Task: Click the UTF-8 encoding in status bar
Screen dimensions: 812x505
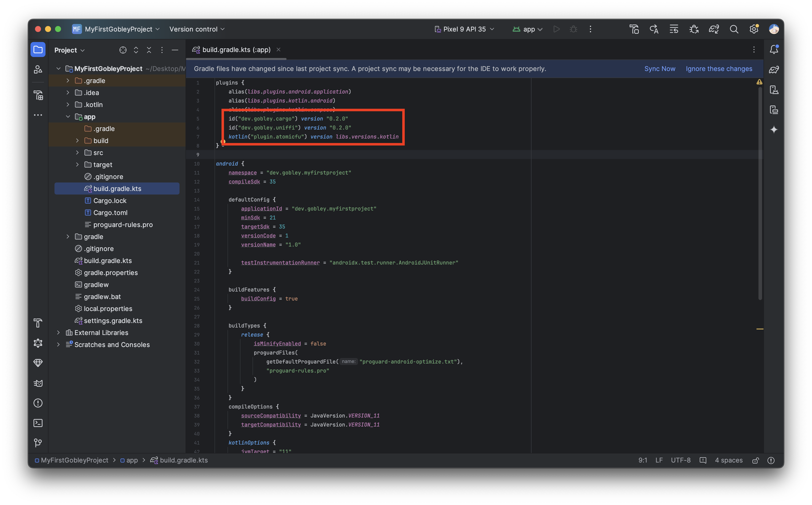Action: coord(680,460)
